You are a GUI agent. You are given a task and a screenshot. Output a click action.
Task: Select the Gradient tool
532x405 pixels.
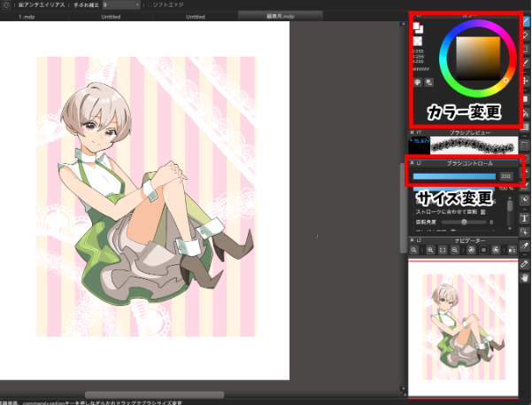(526, 127)
